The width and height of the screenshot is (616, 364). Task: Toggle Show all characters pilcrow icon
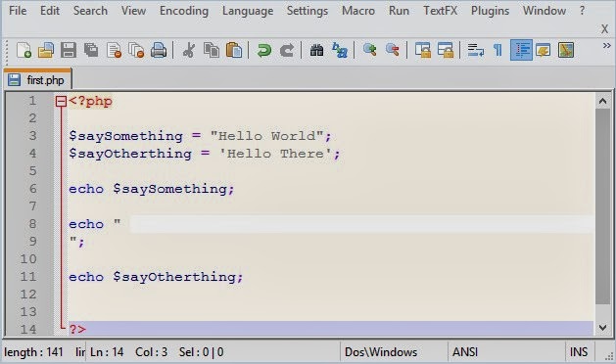pos(498,50)
